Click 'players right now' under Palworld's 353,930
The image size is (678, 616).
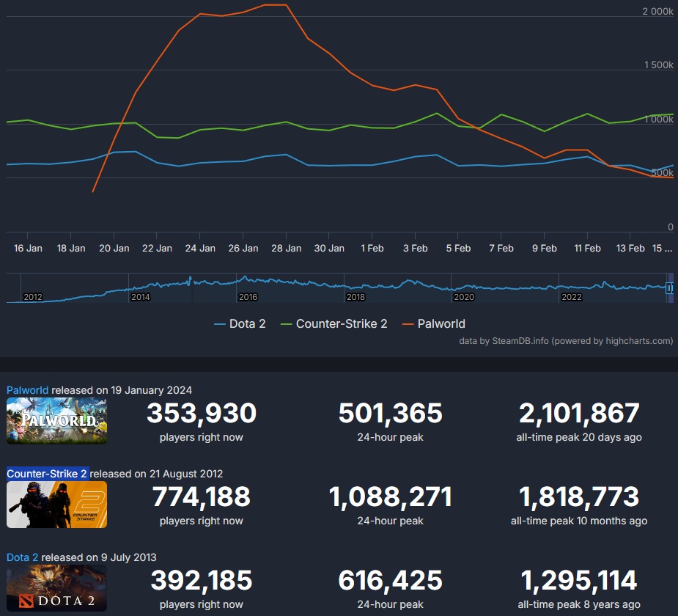click(202, 437)
